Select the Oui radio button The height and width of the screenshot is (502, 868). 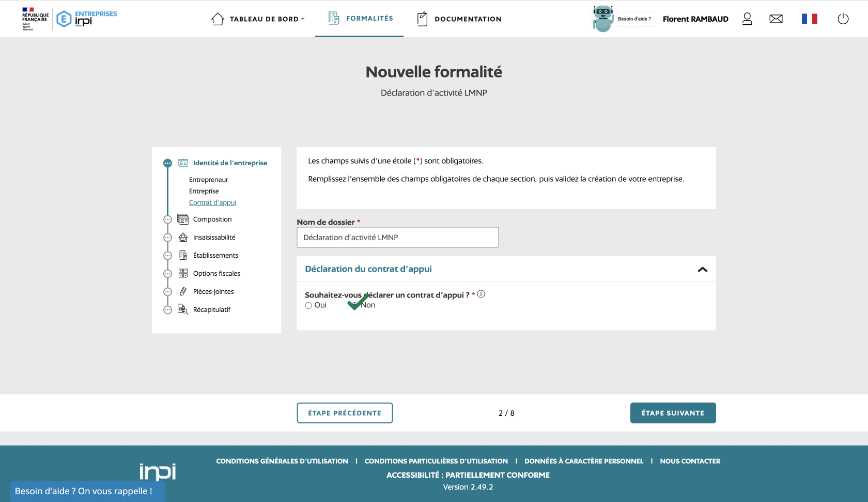click(308, 306)
